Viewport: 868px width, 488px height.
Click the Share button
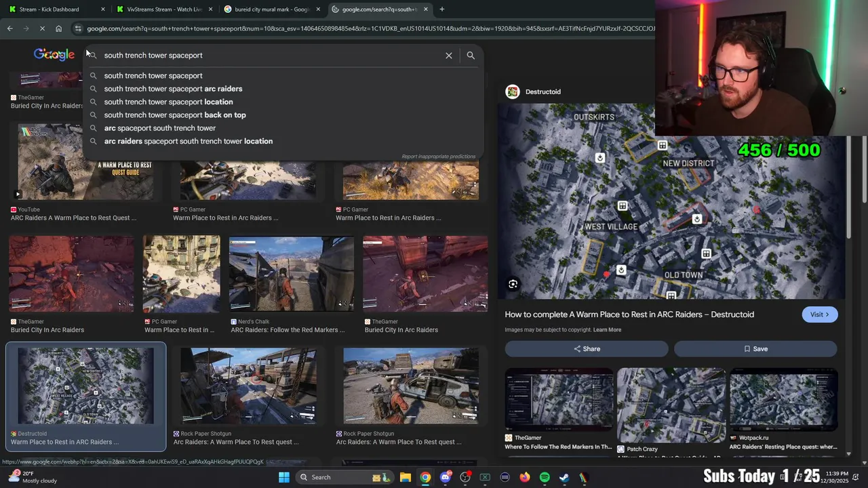[x=587, y=349]
